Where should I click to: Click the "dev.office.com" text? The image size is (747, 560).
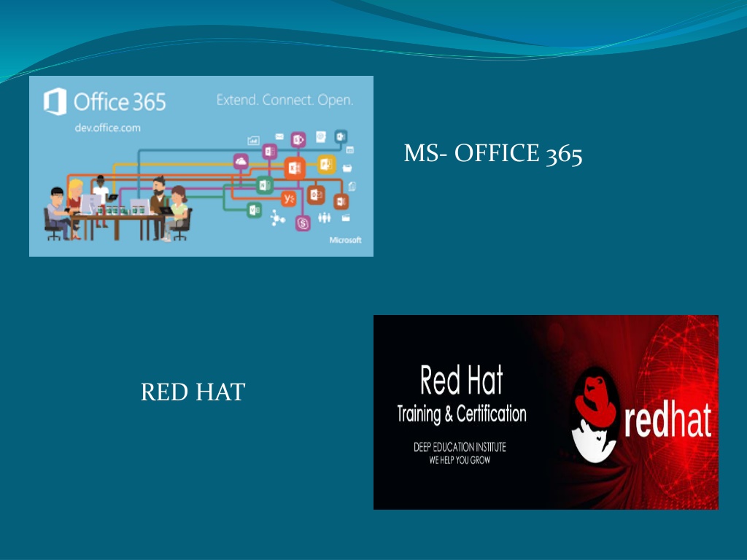tap(108, 128)
